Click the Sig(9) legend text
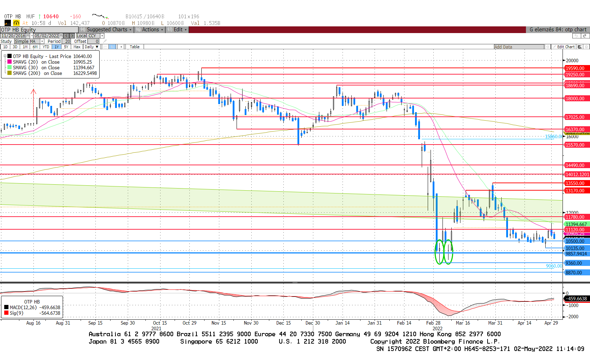The image size is (590, 364). point(17,313)
